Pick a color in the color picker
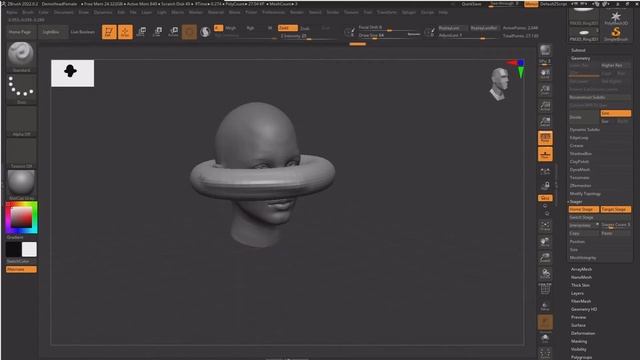The width and height of the screenshot is (640, 360). tap(21, 217)
